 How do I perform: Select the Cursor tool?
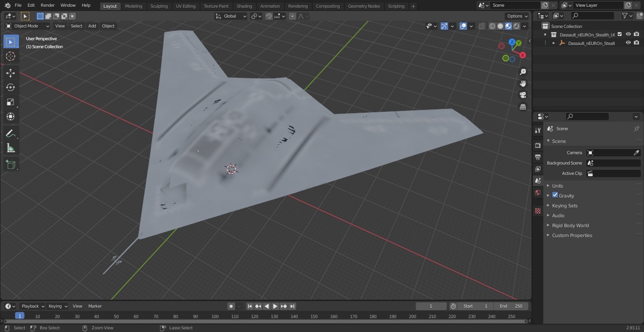(x=11, y=56)
